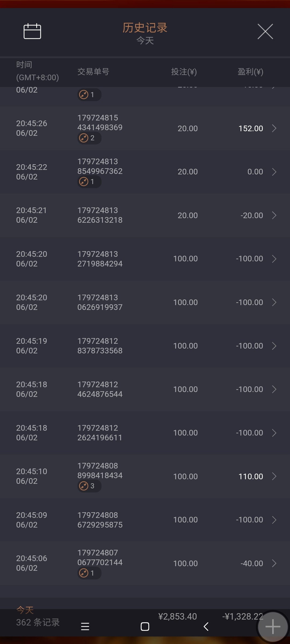Close the history records panel
Screen dimensions: 290x644
tap(265, 31)
